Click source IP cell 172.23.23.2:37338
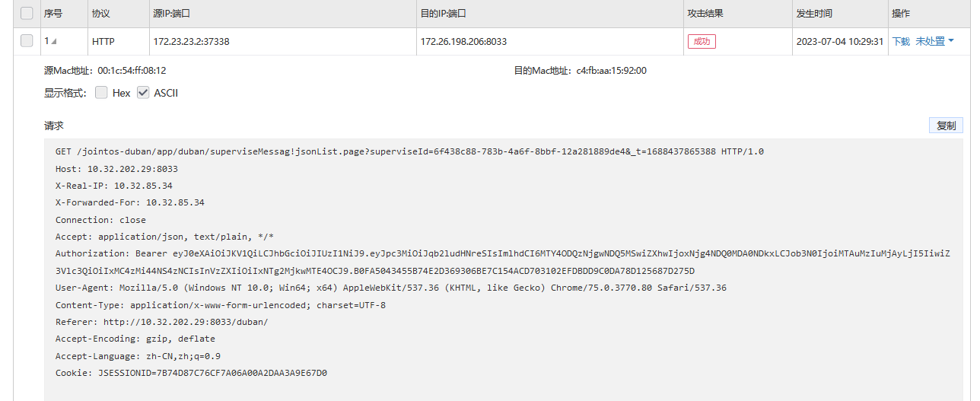 [191, 41]
